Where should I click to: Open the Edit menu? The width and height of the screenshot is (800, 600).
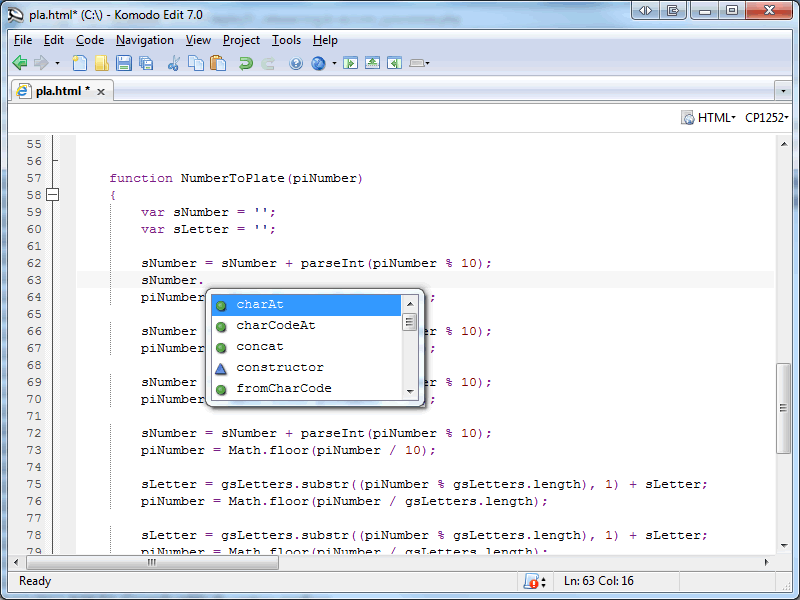point(54,40)
